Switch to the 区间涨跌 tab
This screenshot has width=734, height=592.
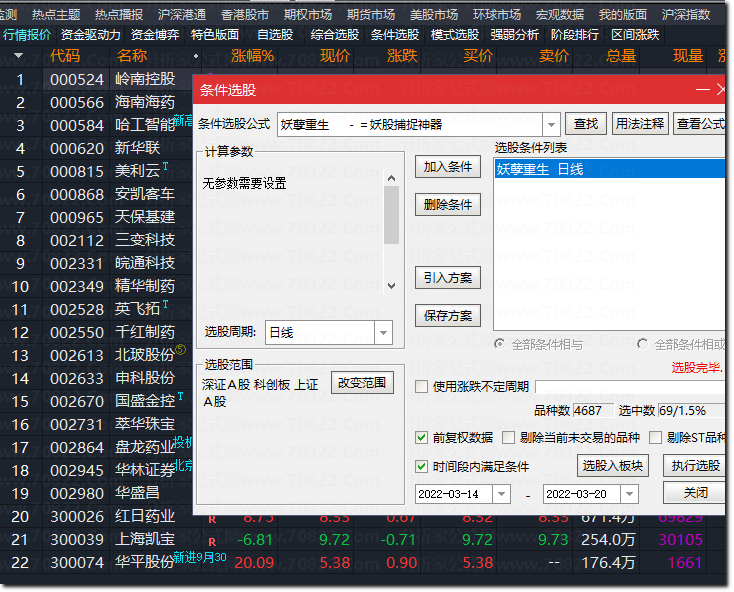(635, 35)
